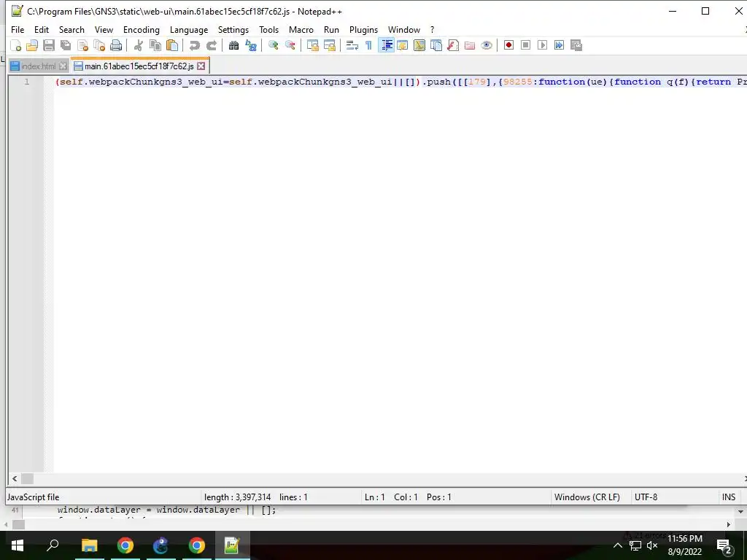Click the horizontal scrollbar left arrow
747x560 pixels.
coord(15,478)
